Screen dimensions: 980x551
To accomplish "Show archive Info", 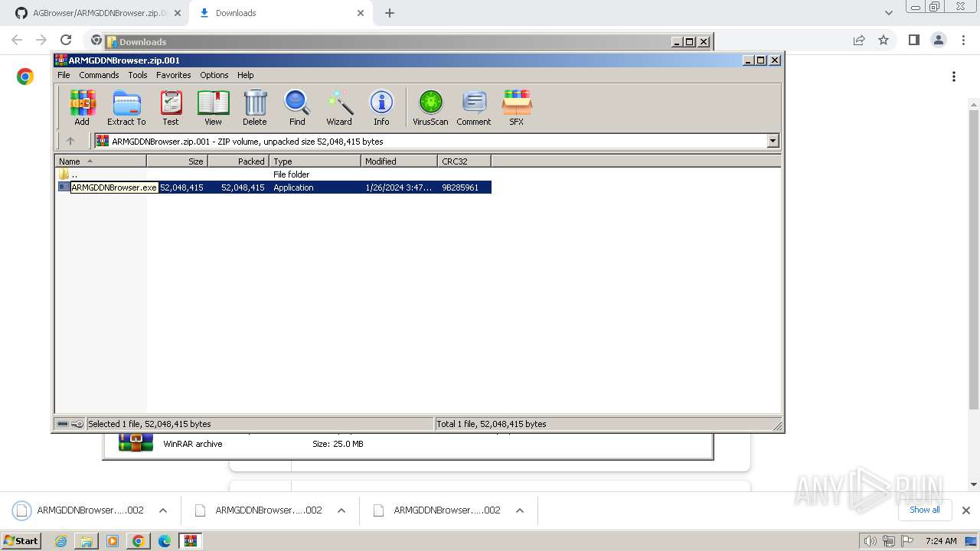I will (x=381, y=107).
